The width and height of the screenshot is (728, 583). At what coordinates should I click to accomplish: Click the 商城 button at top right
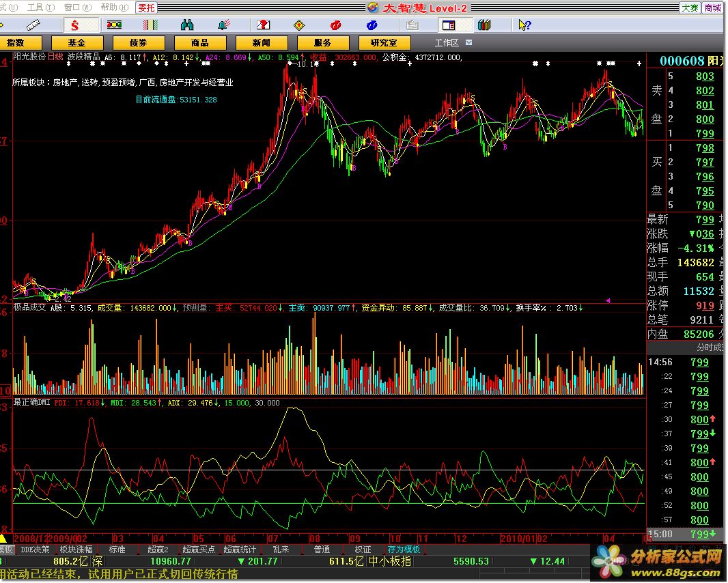click(x=712, y=8)
